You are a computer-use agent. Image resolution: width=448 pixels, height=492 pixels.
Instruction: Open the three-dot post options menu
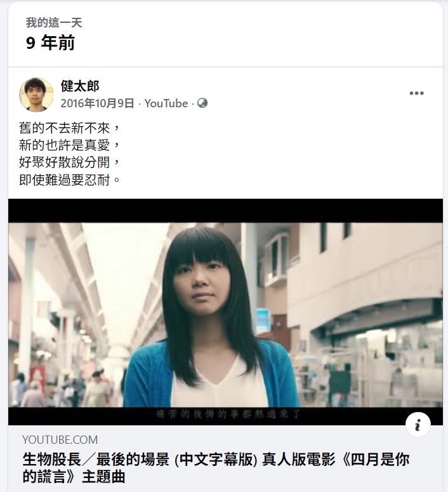point(416,93)
